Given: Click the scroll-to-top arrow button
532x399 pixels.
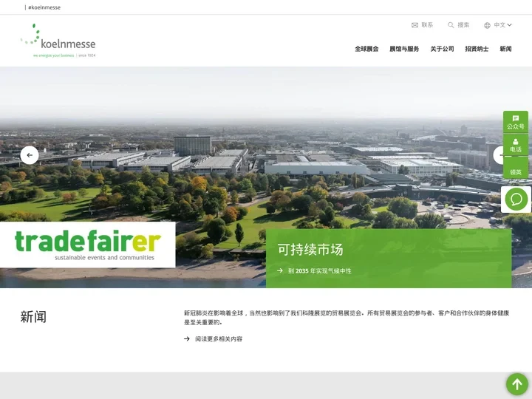Looking at the screenshot, I should [x=517, y=384].
